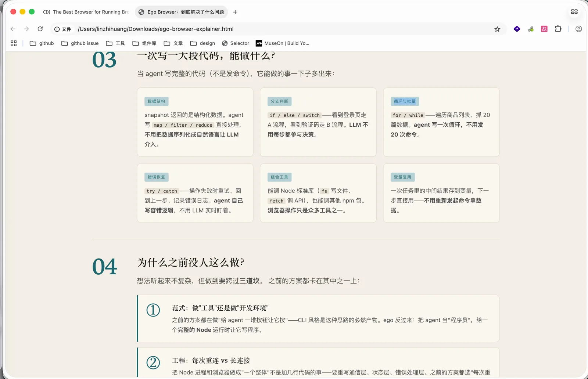588x379 pixels.
Task: Open the 工具 bookmark folder
Action: click(x=115, y=43)
